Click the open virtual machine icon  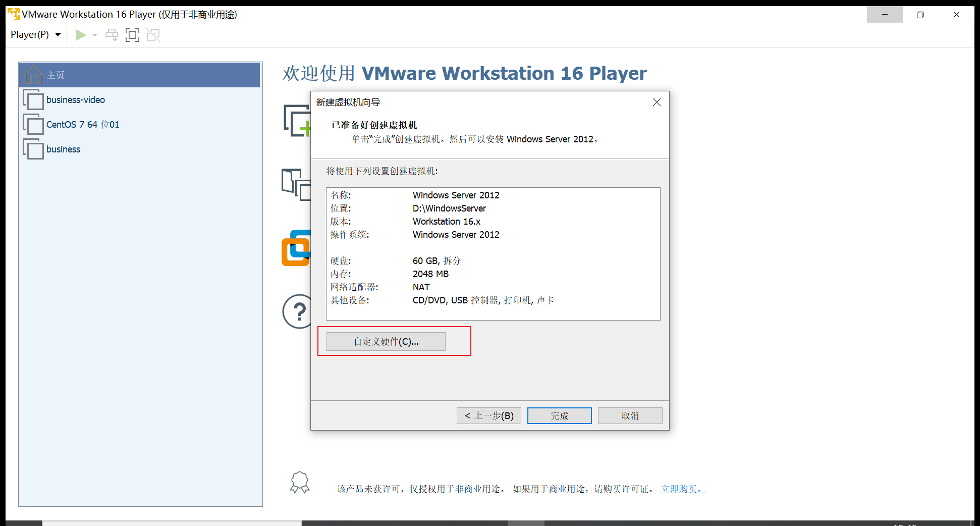point(295,185)
